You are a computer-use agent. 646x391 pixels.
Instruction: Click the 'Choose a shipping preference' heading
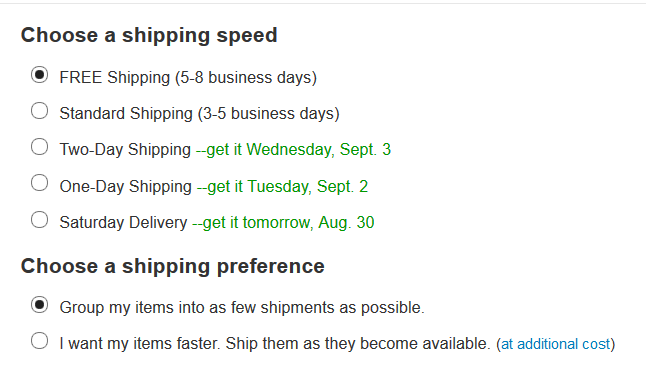(x=173, y=266)
